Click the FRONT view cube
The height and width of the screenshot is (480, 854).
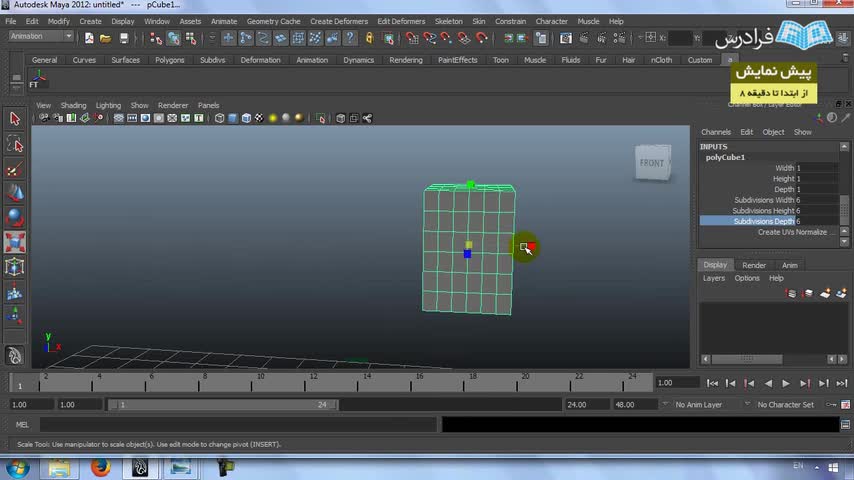click(651, 163)
